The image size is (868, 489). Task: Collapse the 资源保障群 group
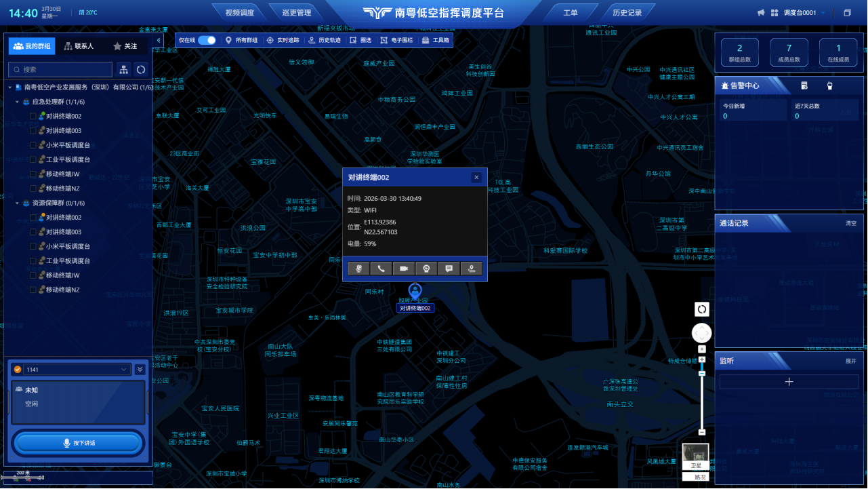click(18, 203)
